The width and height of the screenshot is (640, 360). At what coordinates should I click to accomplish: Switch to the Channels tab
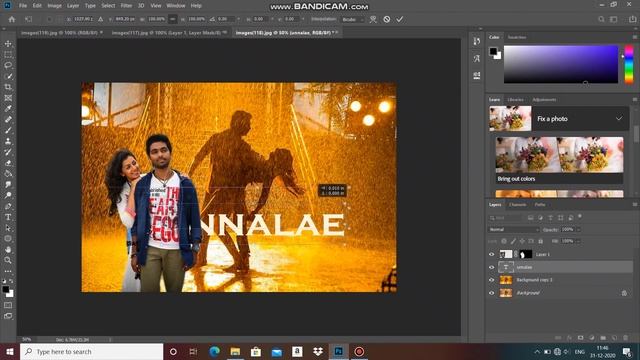518,204
